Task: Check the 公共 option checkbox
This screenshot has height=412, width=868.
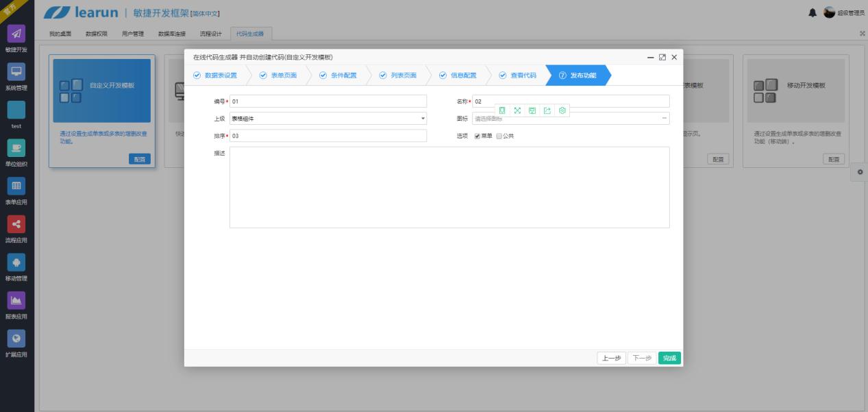Action: (499, 136)
